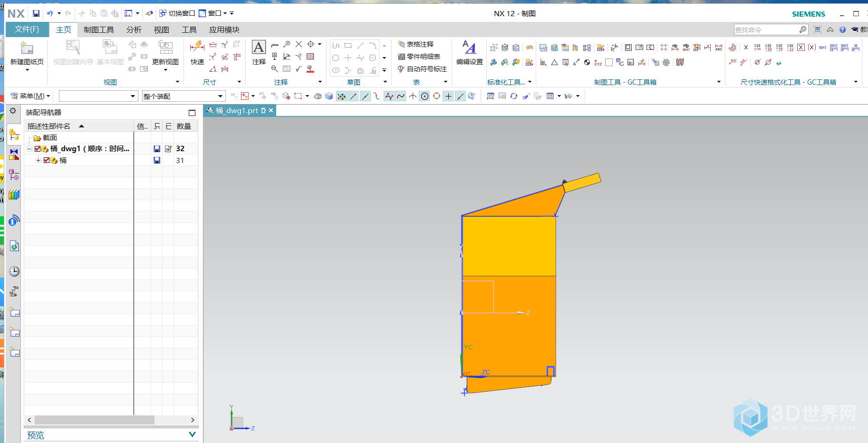Image resolution: width=868 pixels, height=443 pixels.
Task: Click the gear icon in GC toolbox
Action: (x=666, y=62)
